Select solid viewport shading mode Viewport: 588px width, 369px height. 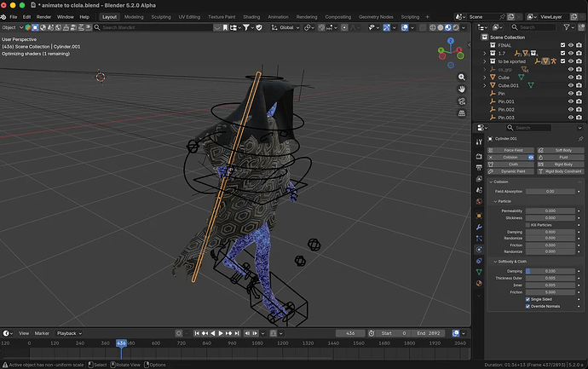(441, 27)
